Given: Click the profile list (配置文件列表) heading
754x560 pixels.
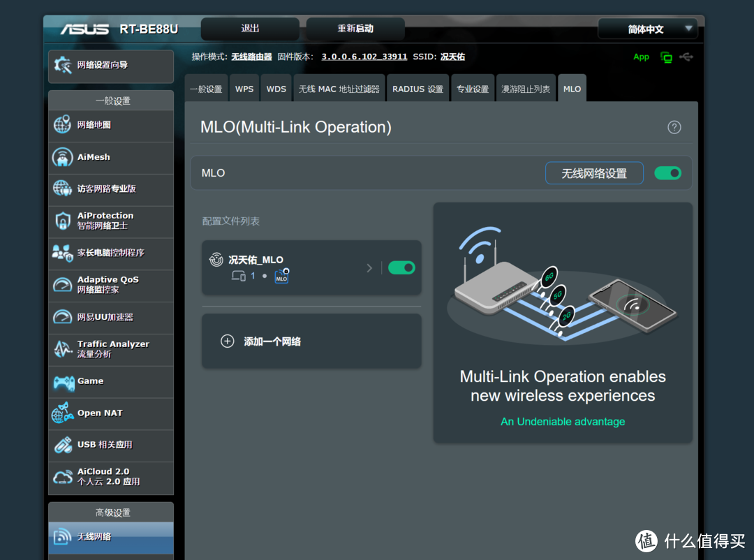Looking at the screenshot, I should click(231, 221).
